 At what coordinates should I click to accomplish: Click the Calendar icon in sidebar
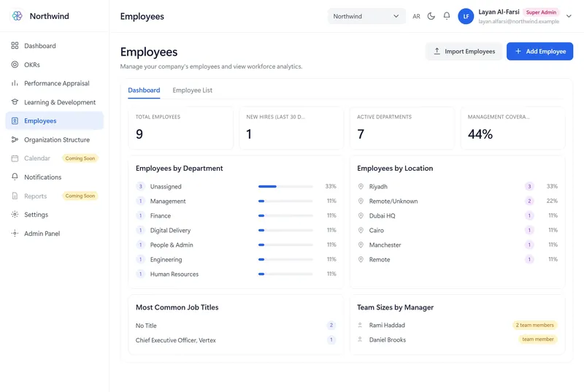click(15, 158)
